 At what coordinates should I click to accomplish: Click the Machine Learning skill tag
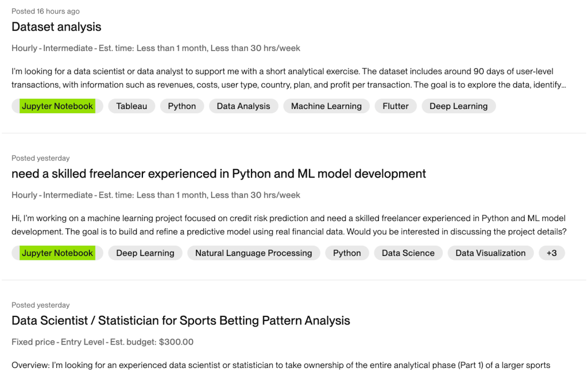tap(326, 106)
